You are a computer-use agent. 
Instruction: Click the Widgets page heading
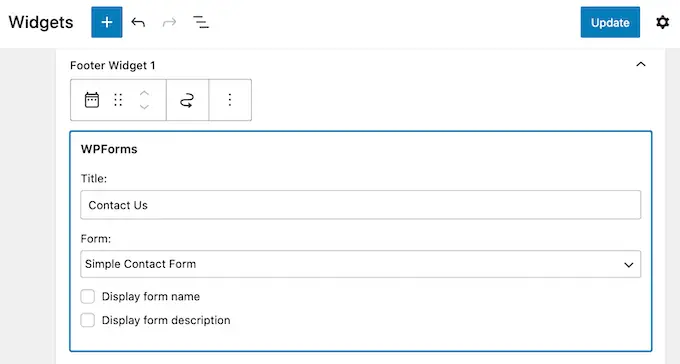pos(41,22)
